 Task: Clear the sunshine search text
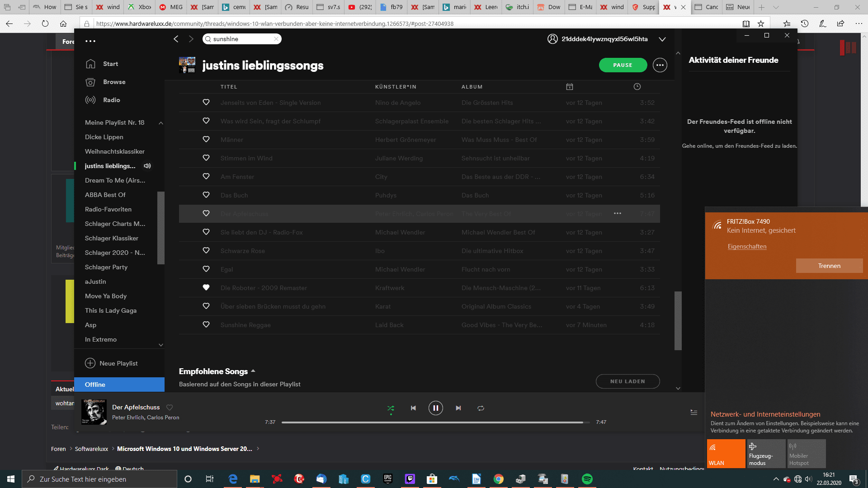click(276, 39)
